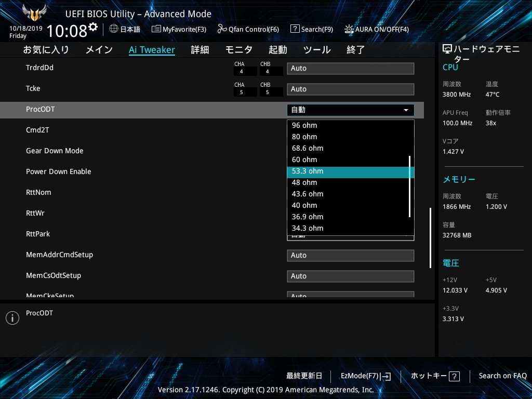Screen dimensions: 532x399
Task: Click the 1.427 V core voltage
Action: click(453, 152)
